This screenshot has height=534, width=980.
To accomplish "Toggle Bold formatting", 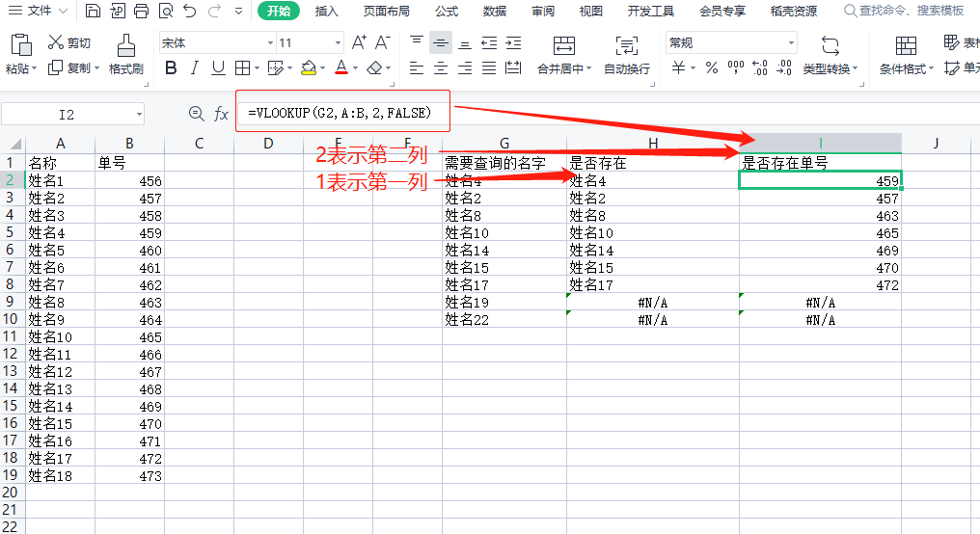I will [x=171, y=67].
